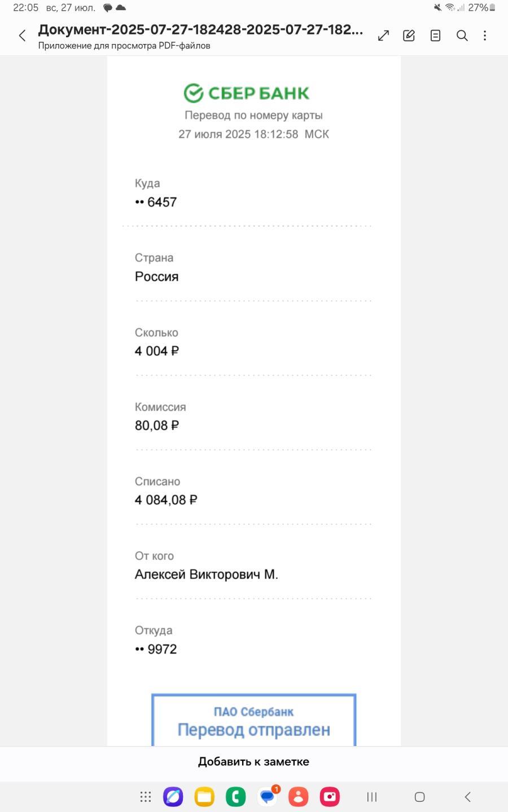
Task: Launch the purple browser app in dock
Action: coord(173,797)
